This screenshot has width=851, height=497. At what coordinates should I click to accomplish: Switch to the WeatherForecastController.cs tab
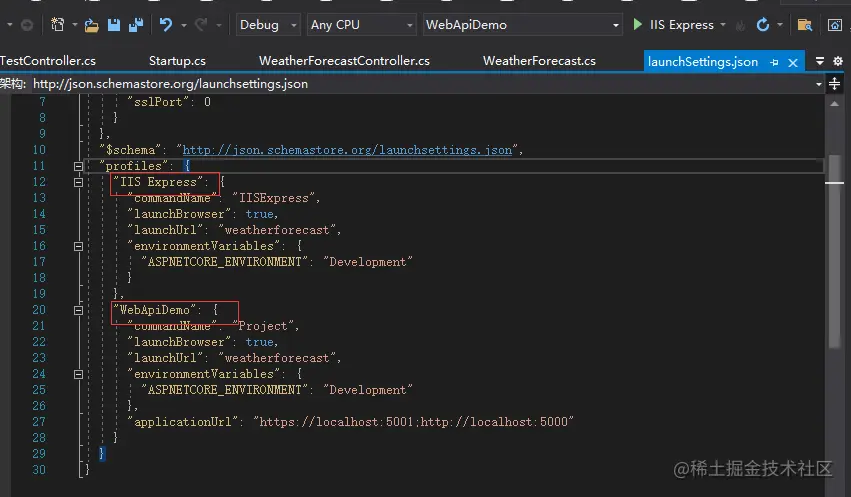pyautogui.click(x=344, y=61)
